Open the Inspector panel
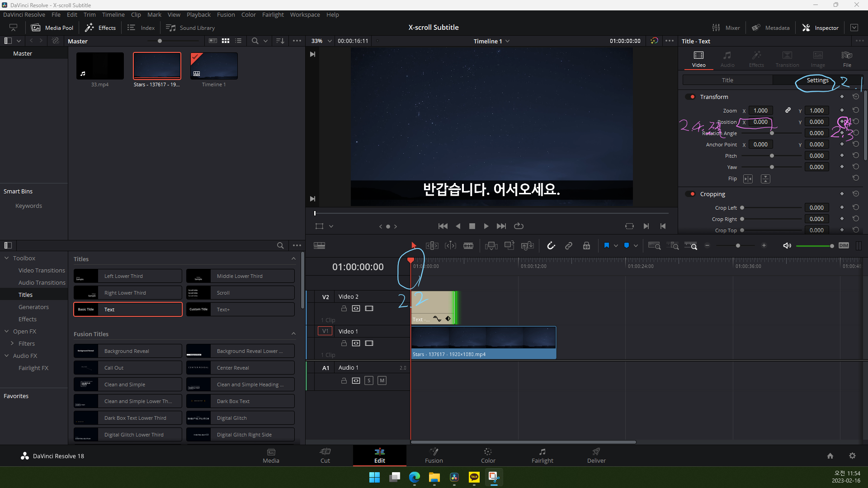The image size is (868, 488). point(820,28)
